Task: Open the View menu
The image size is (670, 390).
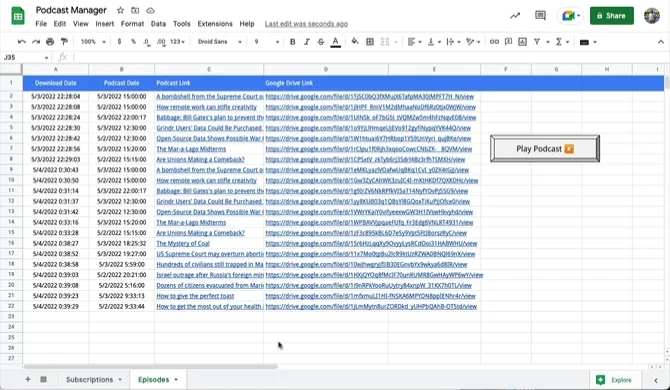Action: (80, 24)
